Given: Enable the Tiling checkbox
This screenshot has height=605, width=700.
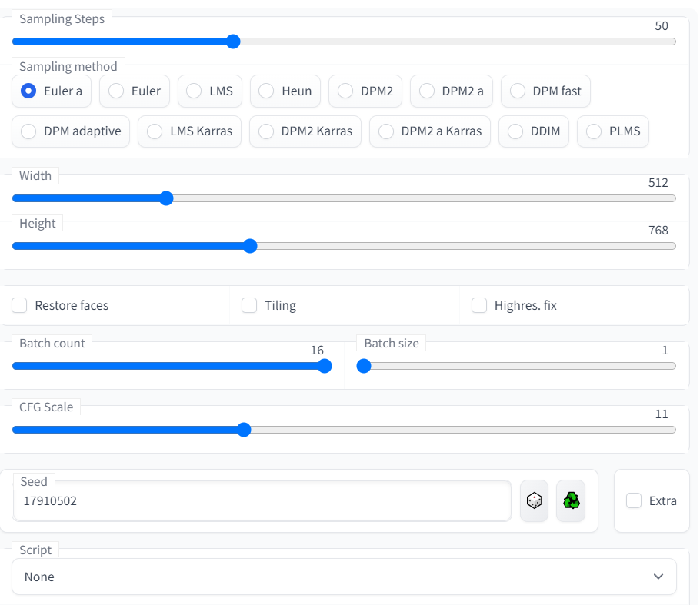Looking at the screenshot, I should coord(249,306).
